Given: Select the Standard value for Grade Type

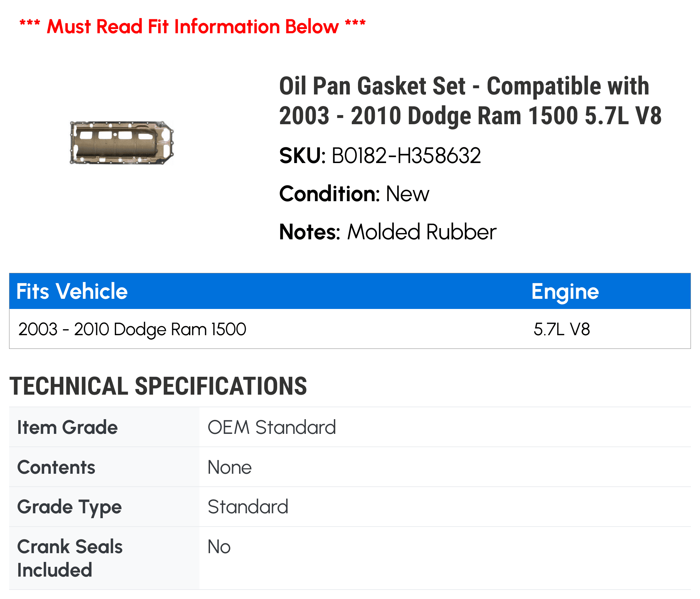Looking at the screenshot, I should point(248,507).
